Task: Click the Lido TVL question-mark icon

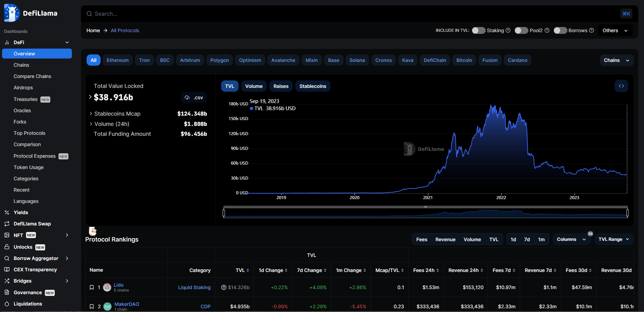Action: (224, 287)
